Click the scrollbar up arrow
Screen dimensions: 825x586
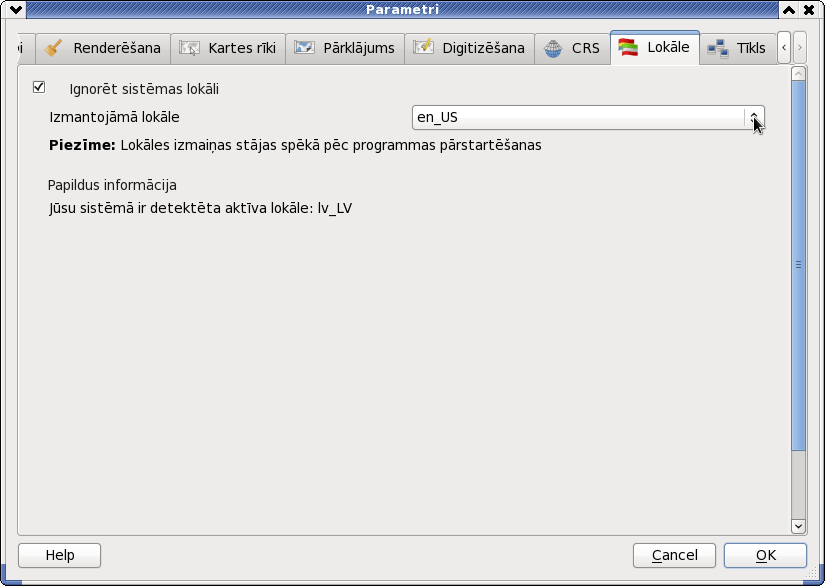(798, 74)
